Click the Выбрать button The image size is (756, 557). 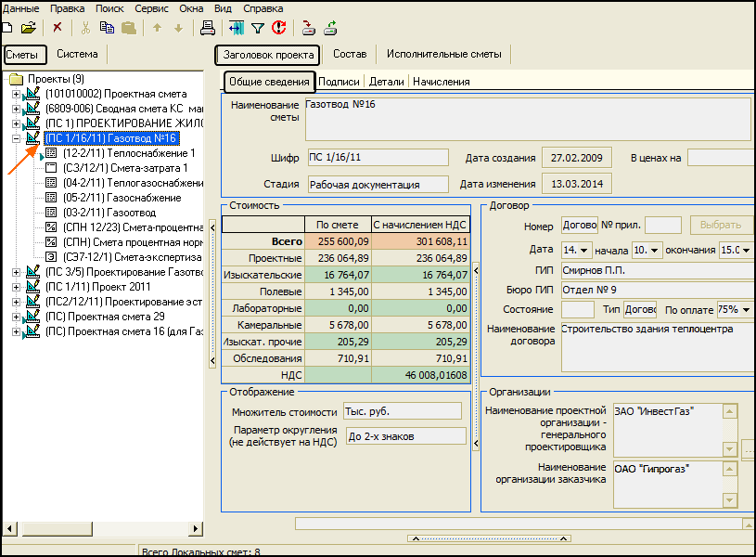(721, 225)
